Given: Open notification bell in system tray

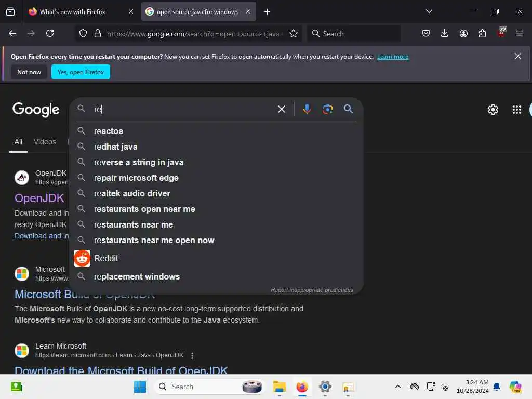Looking at the screenshot, I should tap(497, 387).
